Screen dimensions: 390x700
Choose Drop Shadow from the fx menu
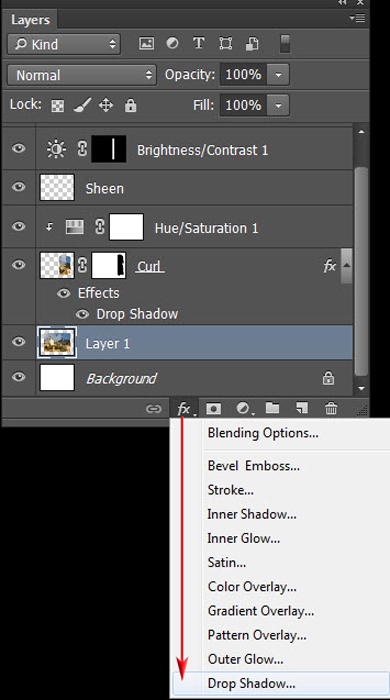coord(251,683)
